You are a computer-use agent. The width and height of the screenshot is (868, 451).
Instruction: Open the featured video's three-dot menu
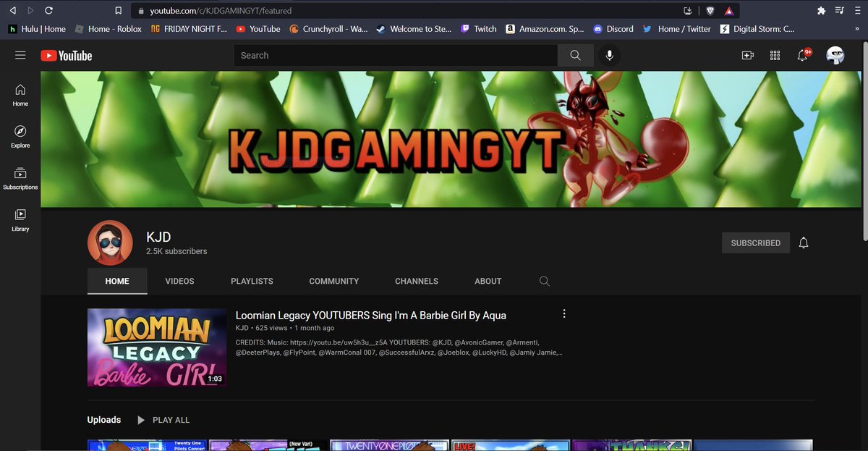[564, 314]
